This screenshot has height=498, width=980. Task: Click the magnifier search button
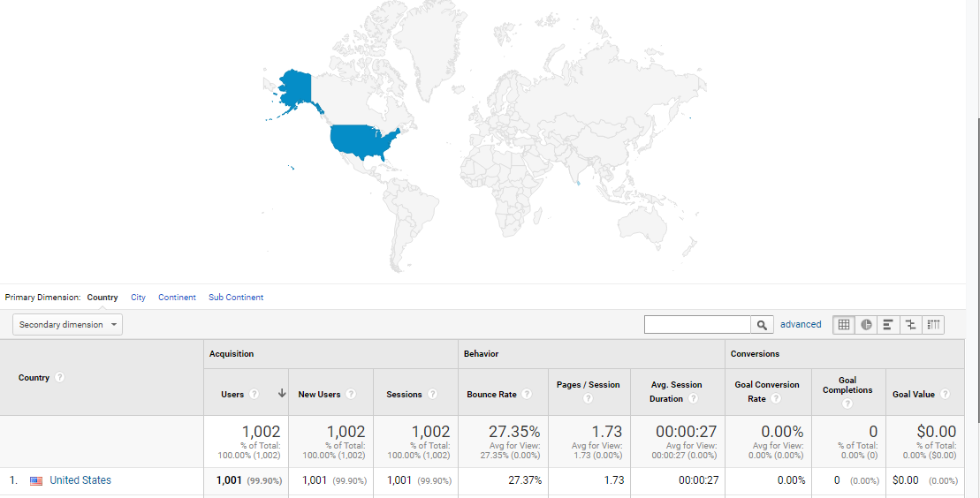[762, 325]
